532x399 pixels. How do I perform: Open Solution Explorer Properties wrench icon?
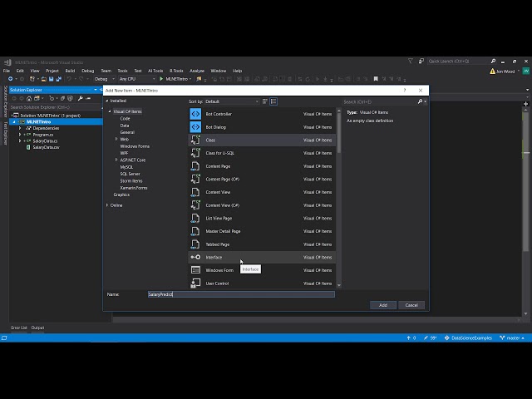click(80, 98)
